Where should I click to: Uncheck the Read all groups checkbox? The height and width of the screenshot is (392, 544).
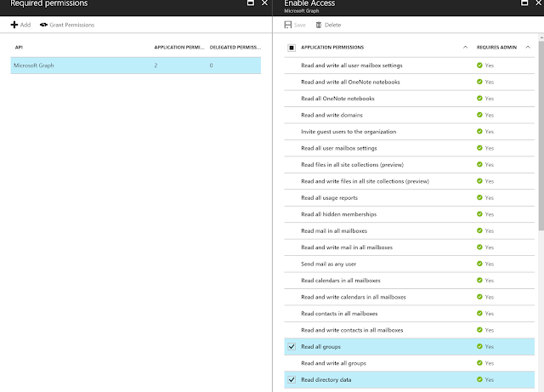click(x=292, y=347)
